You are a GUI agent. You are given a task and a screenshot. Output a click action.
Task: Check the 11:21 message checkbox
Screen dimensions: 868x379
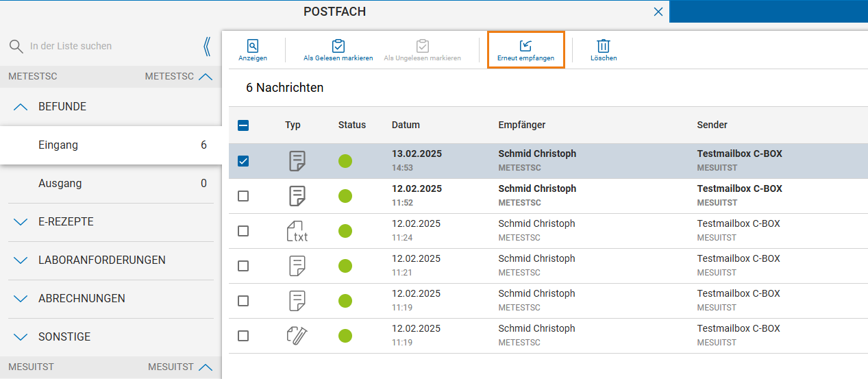243,266
